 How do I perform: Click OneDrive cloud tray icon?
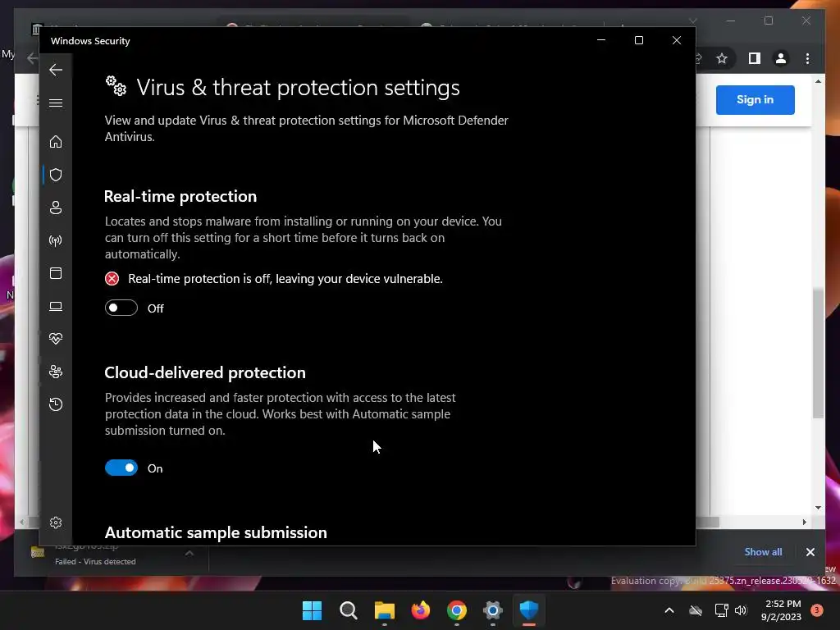tap(696, 610)
